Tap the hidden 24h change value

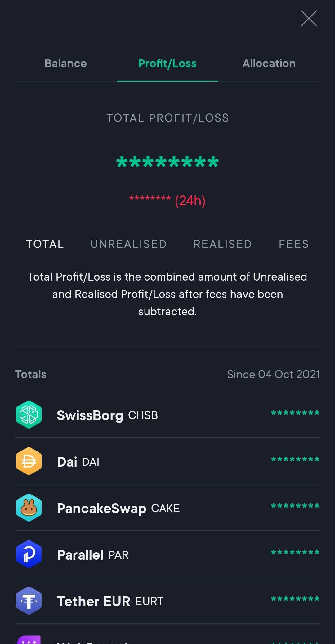tap(150, 199)
